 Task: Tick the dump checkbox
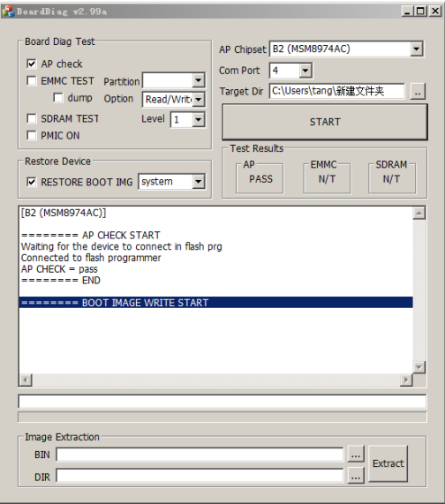(58, 97)
